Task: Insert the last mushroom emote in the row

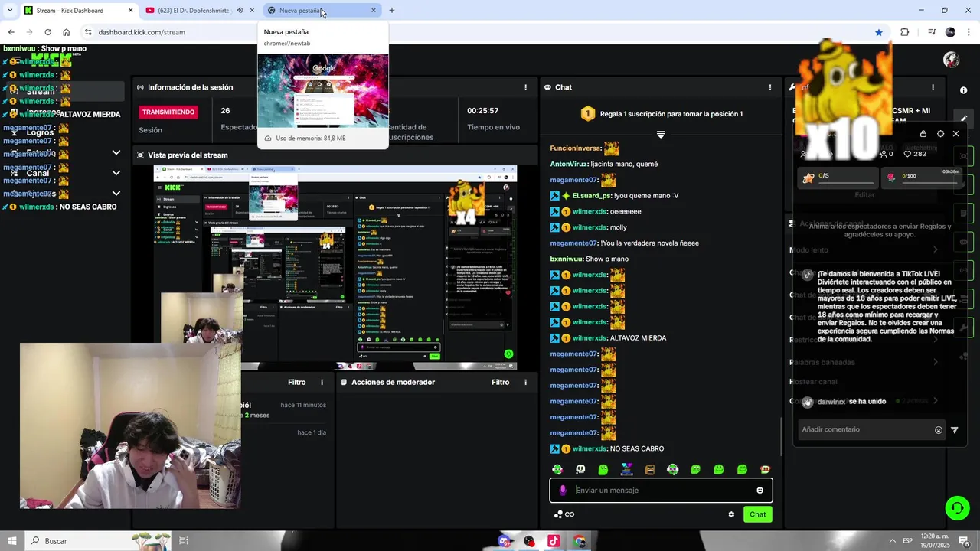Action: [x=765, y=469]
